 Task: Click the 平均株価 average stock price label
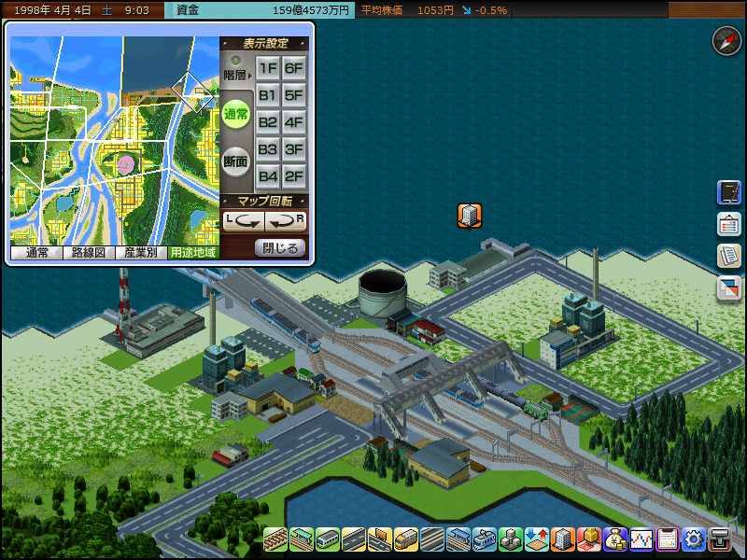point(382,10)
